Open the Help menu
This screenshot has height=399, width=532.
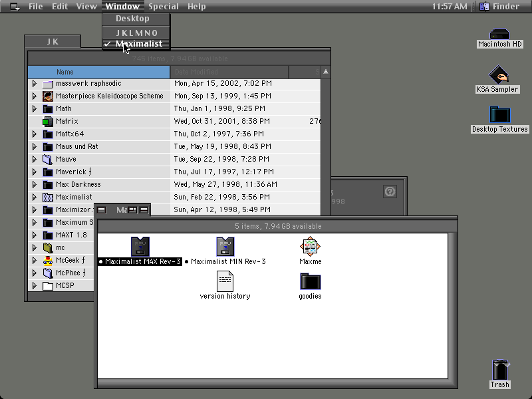pyautogui.click(x=196, y=7)
